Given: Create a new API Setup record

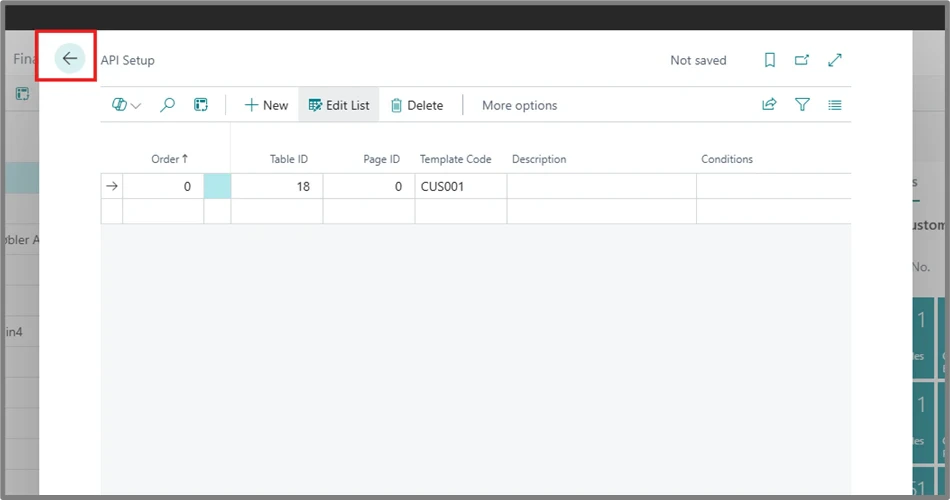Looking at the screenshot, I should click(266, 105).
